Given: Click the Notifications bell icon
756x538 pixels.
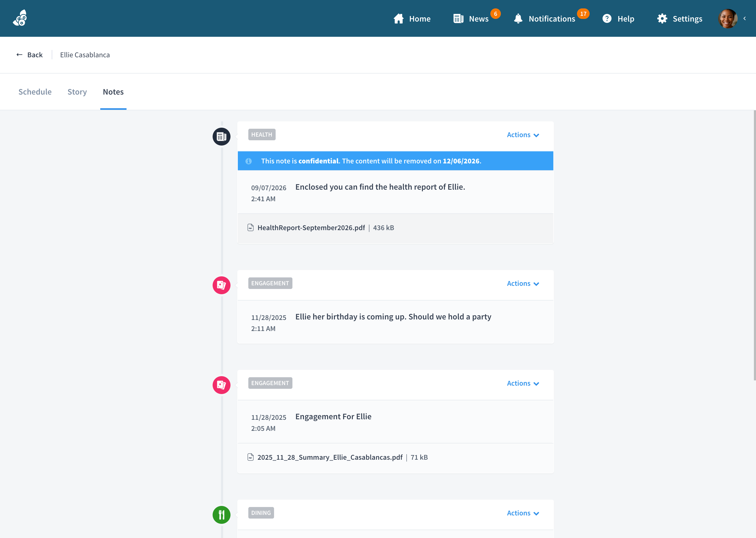Looking at the screenshot, I should pos(518,19).
